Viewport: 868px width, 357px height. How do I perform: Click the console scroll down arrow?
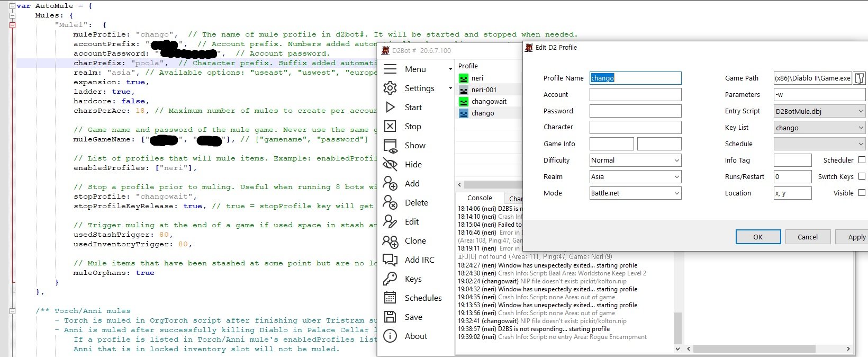[x=678, y=349]
